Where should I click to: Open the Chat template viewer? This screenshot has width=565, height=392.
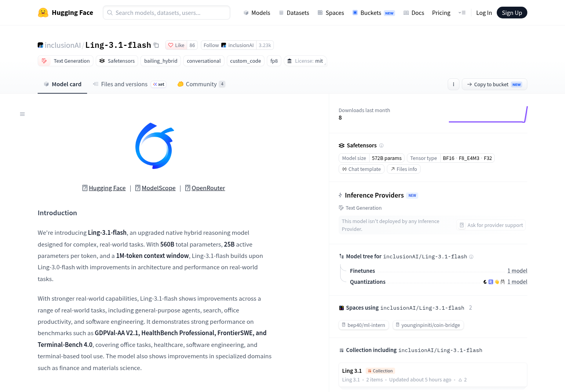pyautogui.click(x=361, y=169)
